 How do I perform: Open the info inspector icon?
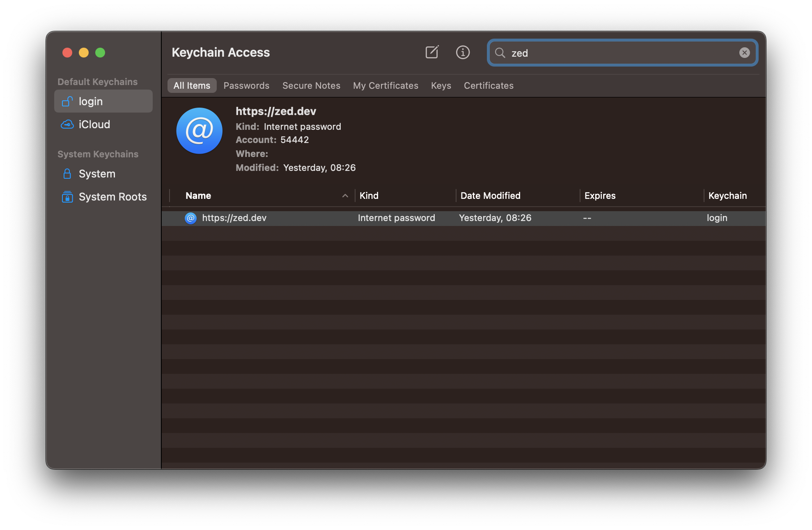(x=463, y=52)
